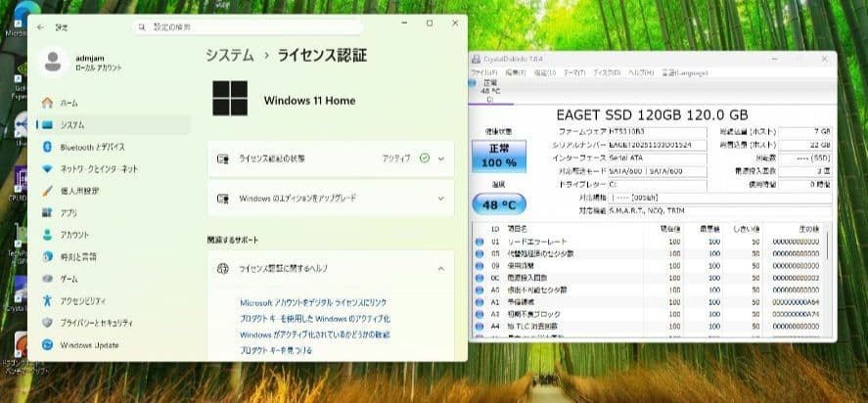Click the EAGET SSD 120GB 120.0 GB title

652,115
